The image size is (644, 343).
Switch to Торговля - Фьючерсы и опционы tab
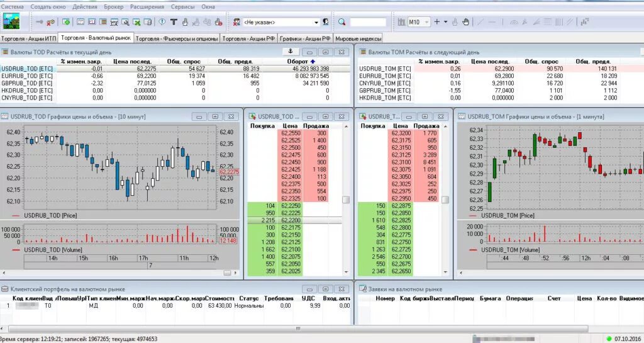[x=177, y=38]
